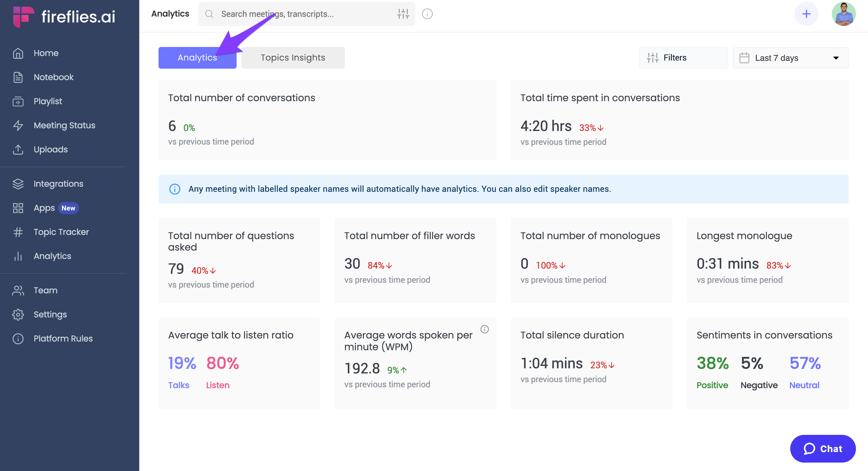Go to Meeting Status page
Screen dimensions: 868x471
pyautogui.click(x=64, y=125)
